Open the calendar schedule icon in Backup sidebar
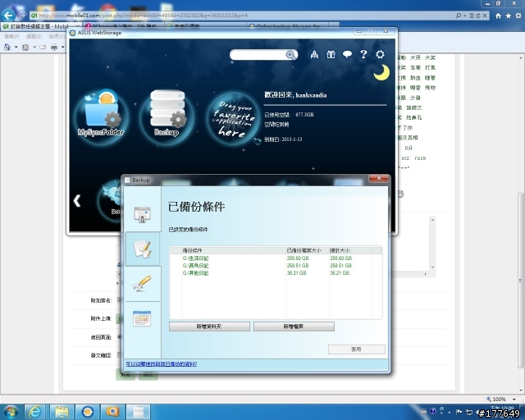This screenshot has width=525, height=420. [x=142, y=318]
